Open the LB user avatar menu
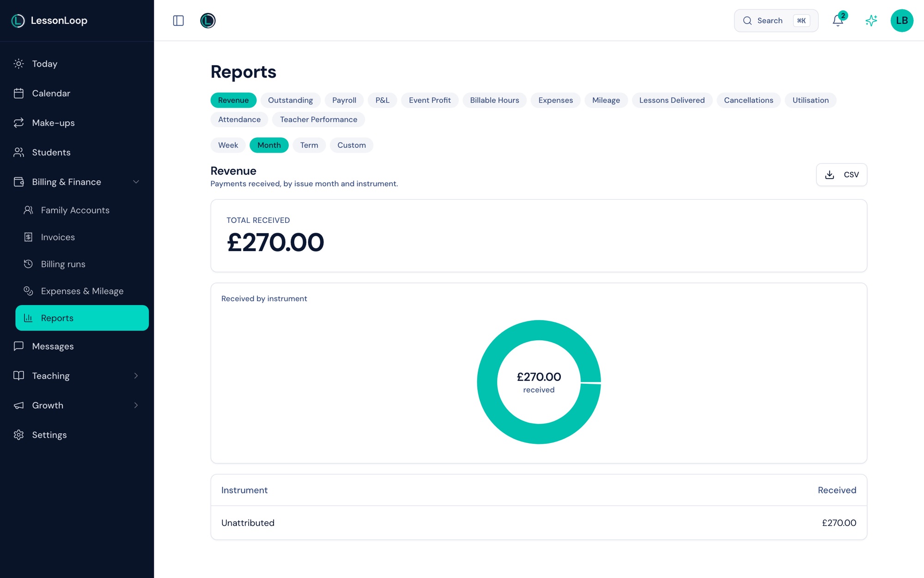 pyautogui.click(x=902, y=21)
